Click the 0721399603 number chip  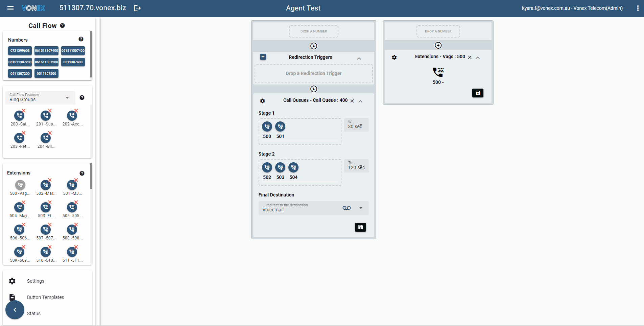pyautogui.click(x=20, y=51)
